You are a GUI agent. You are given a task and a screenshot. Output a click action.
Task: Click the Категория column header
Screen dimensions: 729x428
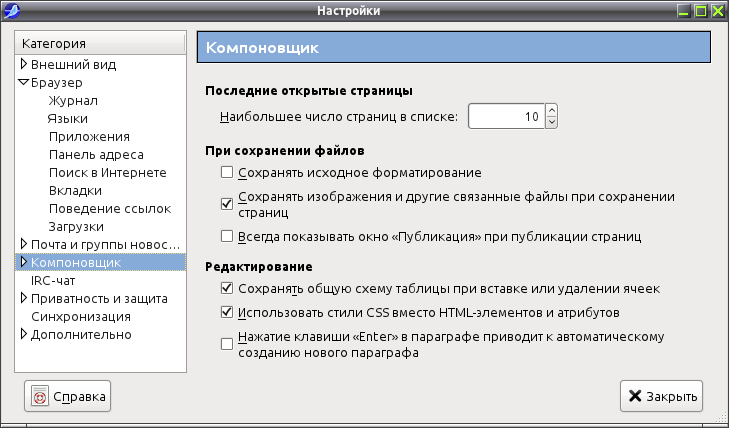[100, 43]
